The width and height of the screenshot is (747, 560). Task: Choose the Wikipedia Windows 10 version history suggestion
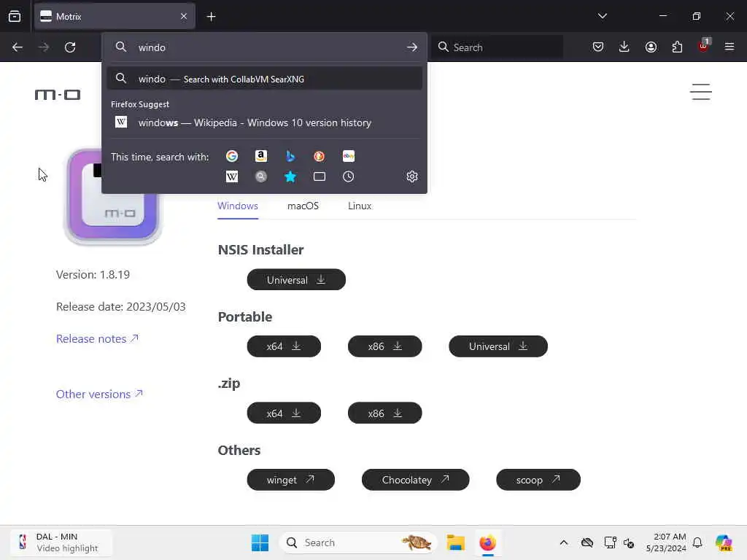[x=264, y=122]
